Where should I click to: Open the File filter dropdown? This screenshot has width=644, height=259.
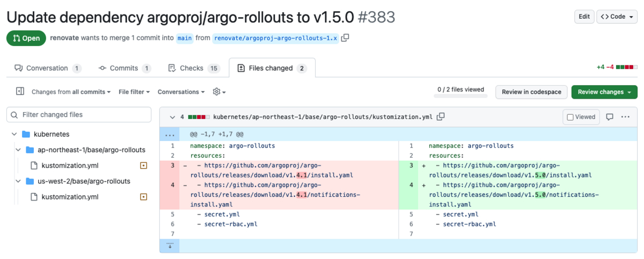coord(134,92)
